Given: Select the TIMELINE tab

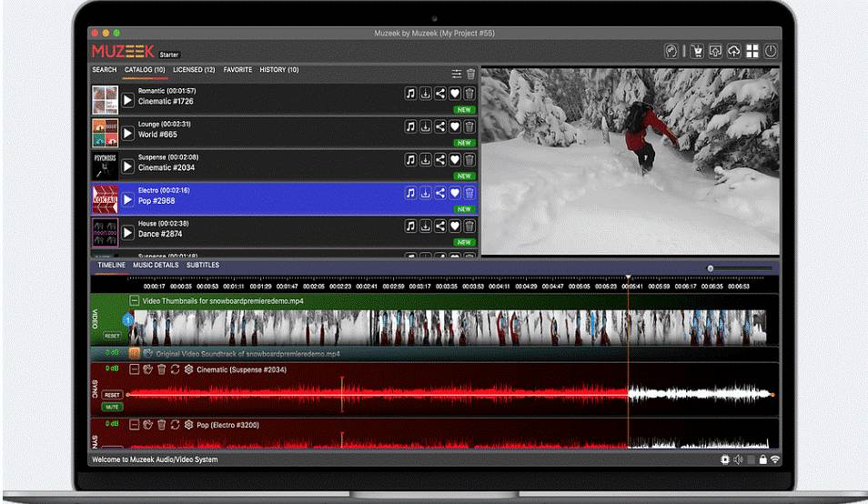Looking at the screenshot, I should tap(111, 265).
